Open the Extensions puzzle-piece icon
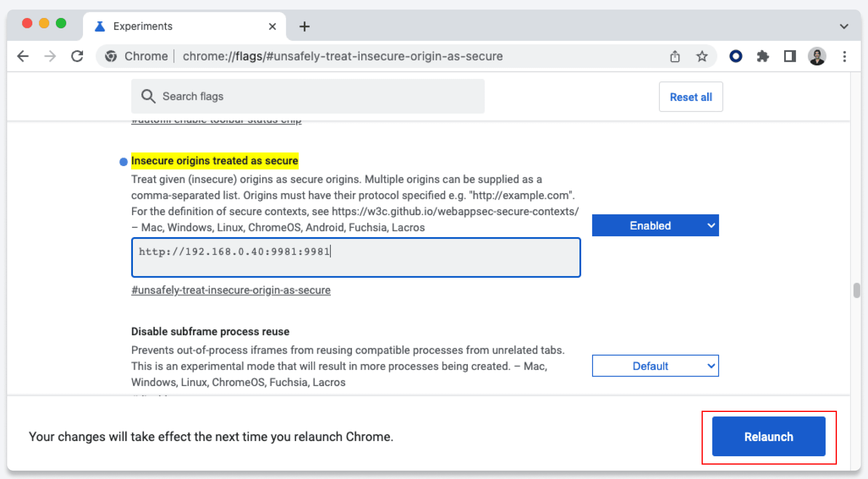 [x=763, y=56]
